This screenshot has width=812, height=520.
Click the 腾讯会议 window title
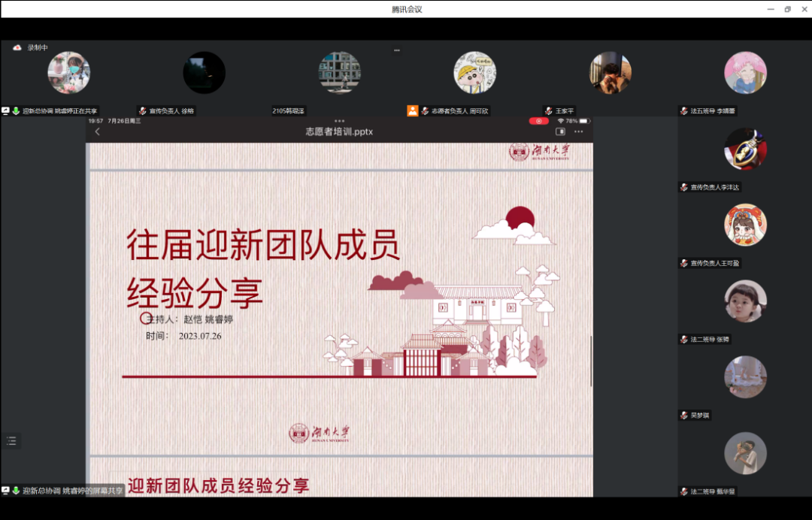click(x=407, y=9)
